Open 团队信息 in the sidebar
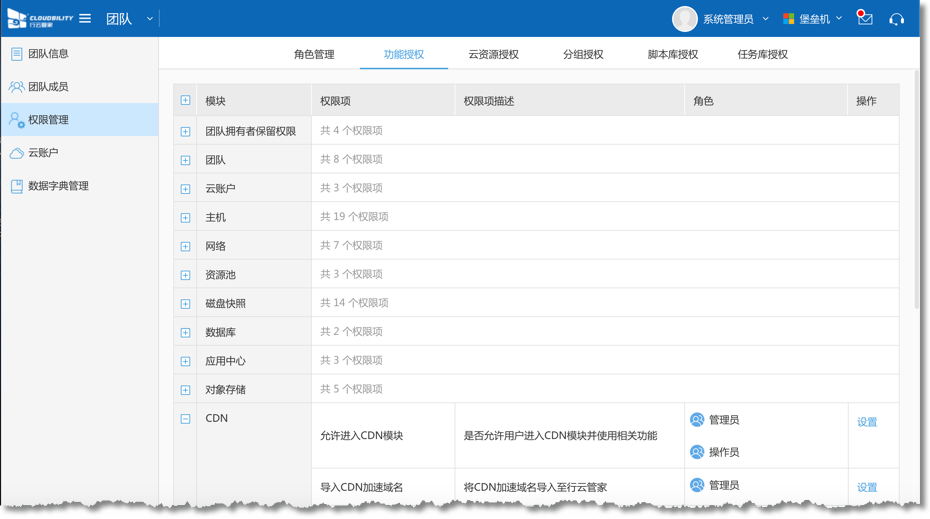The height and width of the screenshot is (519, 930). [x=48, y=54]
